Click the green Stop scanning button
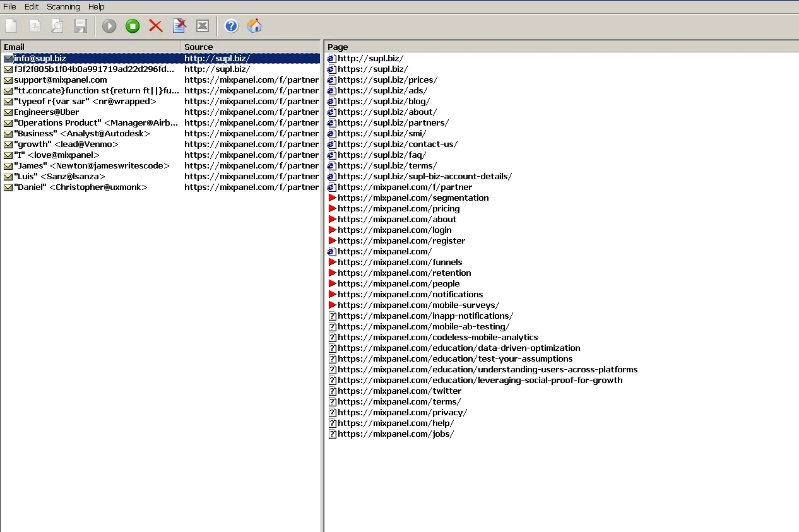 133,26
